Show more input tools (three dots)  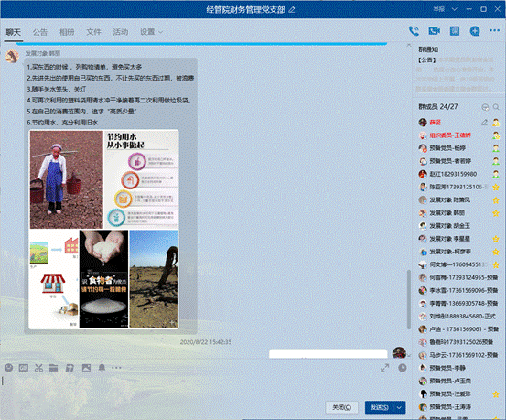click(x=116, y=368)
